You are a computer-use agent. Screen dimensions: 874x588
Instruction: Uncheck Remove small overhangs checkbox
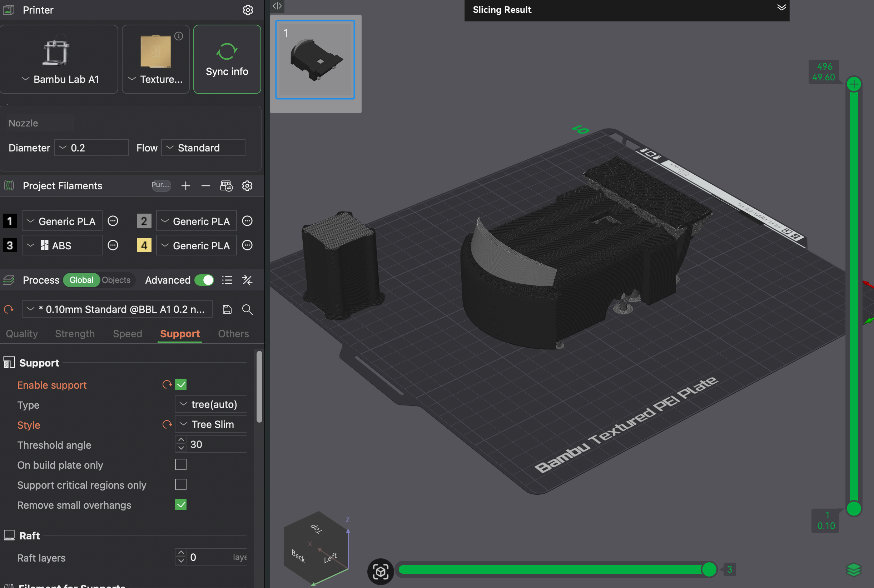[x=181, y=505]
